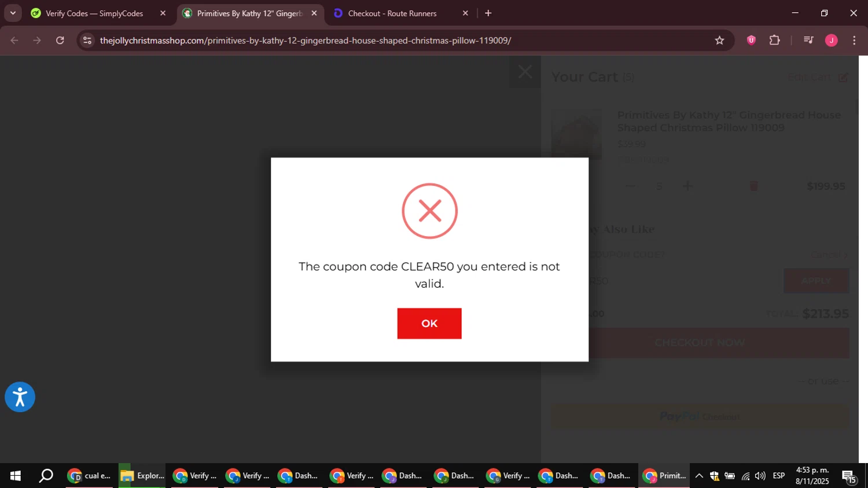Open the File Explorer taskbar item
This screenshot has height=488, width=868.
142,476
